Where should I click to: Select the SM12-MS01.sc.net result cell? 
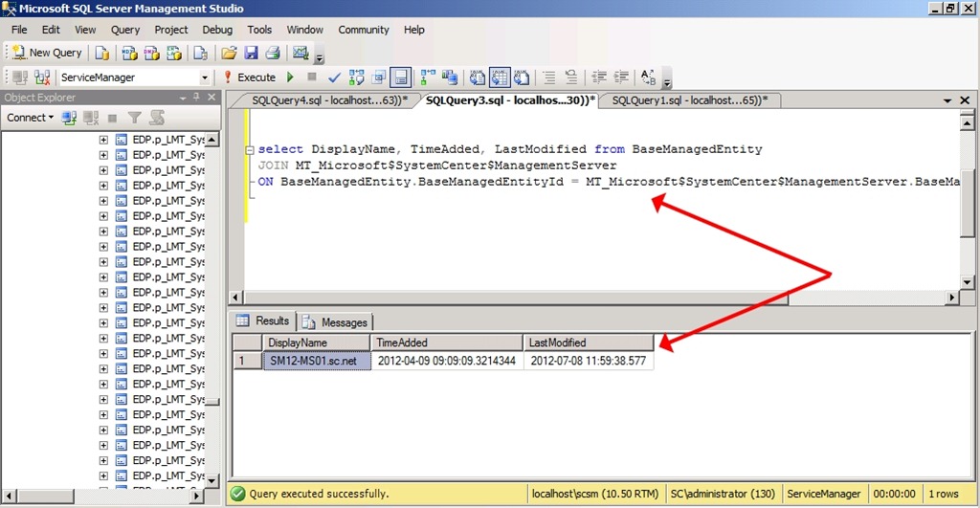tap(316, 361)
